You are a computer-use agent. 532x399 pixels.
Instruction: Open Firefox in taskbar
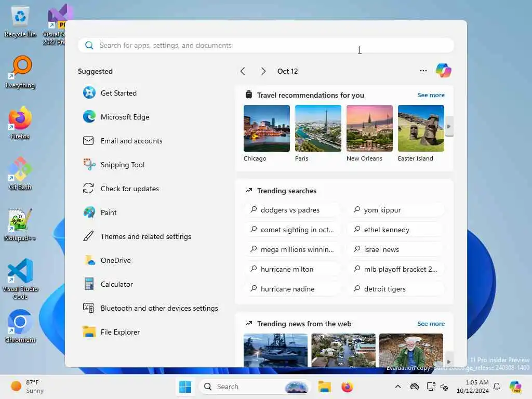[x=347, y=387]
